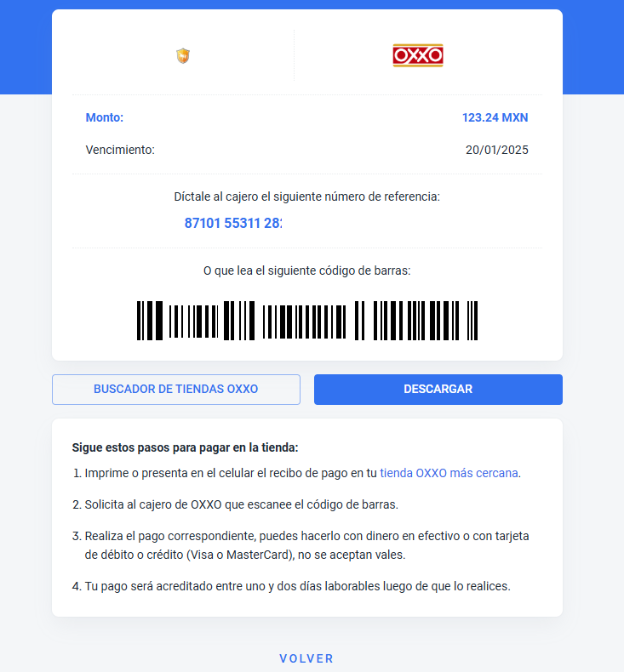Click the expiration date 20/01/2025
The image size is (624, 672).
point(496,150)
